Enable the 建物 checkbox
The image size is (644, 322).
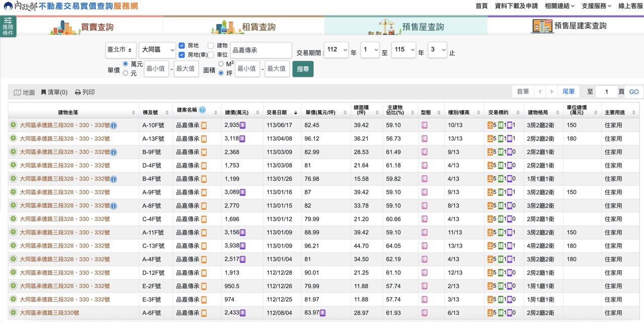point(211,45)
